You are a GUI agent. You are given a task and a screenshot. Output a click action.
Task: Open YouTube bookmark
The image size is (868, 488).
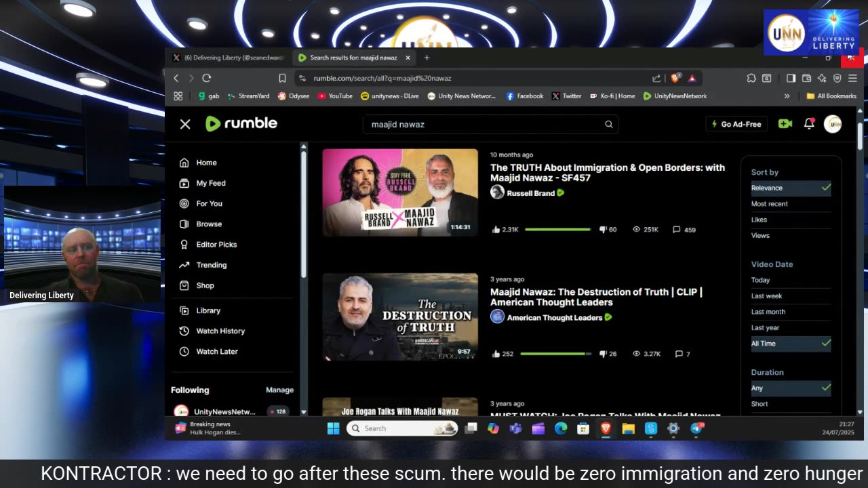(334, 96)
